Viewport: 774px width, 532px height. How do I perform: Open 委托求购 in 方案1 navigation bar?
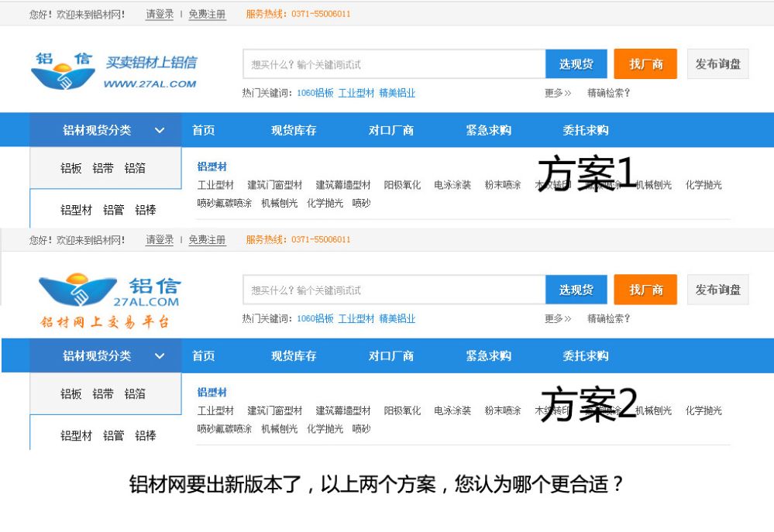pos(586,130)
